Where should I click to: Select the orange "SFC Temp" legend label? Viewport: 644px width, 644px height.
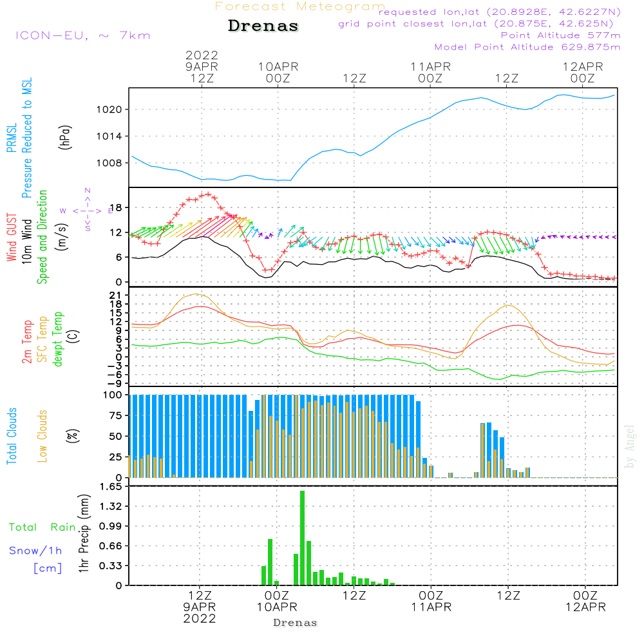42,339
